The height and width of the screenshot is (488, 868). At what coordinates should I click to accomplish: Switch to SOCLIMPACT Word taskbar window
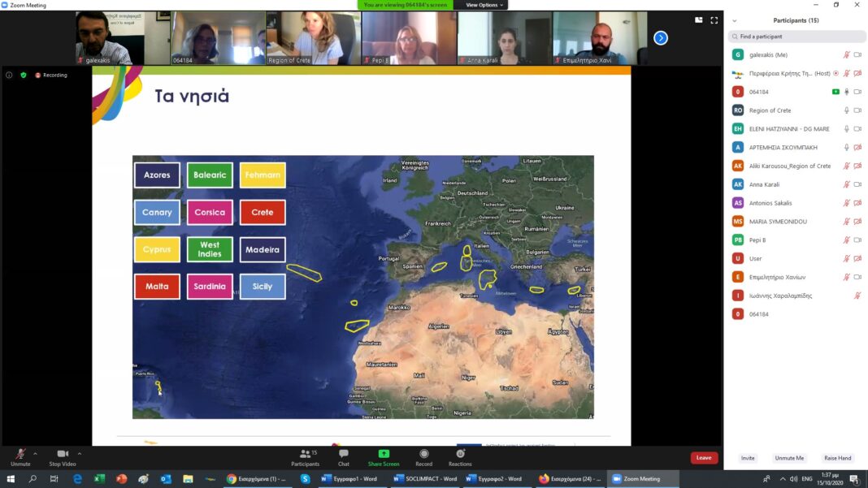pos(426,479)
